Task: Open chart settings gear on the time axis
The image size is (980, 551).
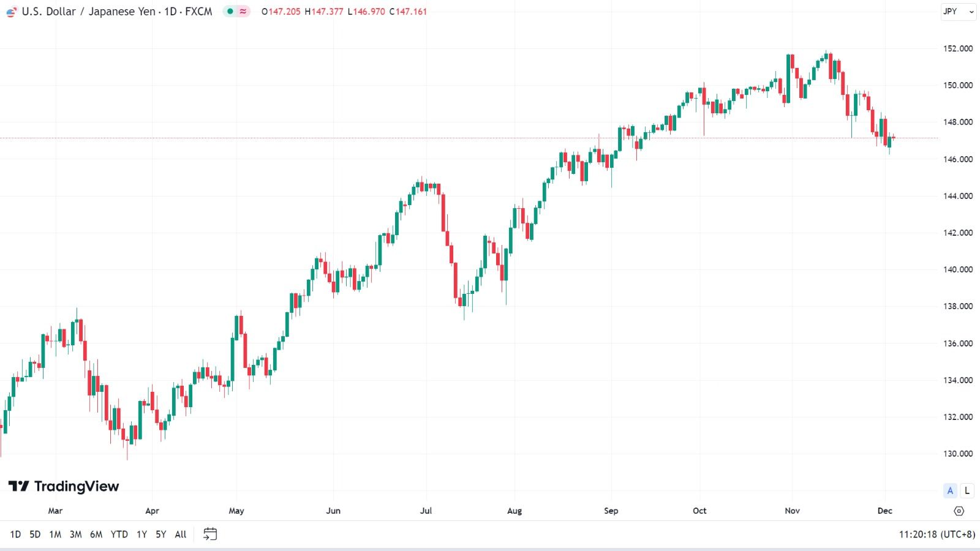Action: tap(959, 511)
